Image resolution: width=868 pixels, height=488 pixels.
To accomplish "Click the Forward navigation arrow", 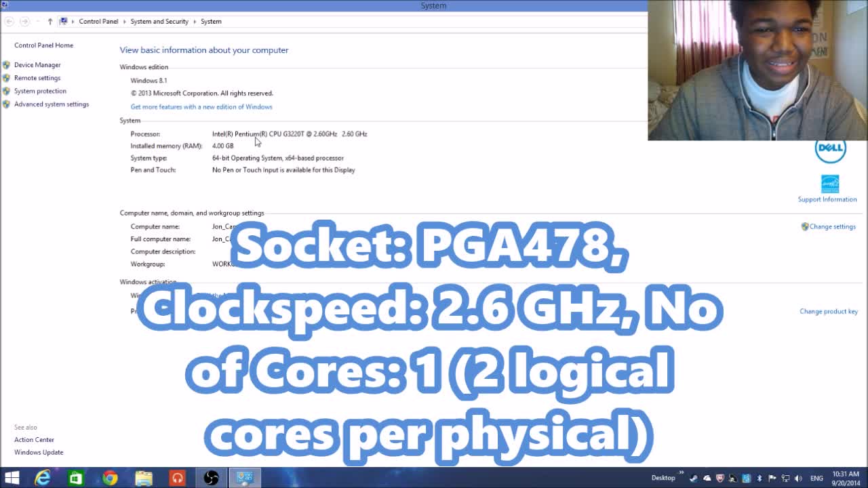I will 24,22.
